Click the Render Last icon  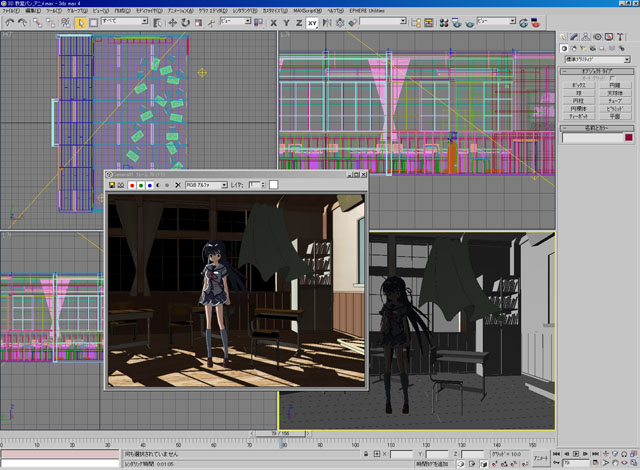click(523, 23)
